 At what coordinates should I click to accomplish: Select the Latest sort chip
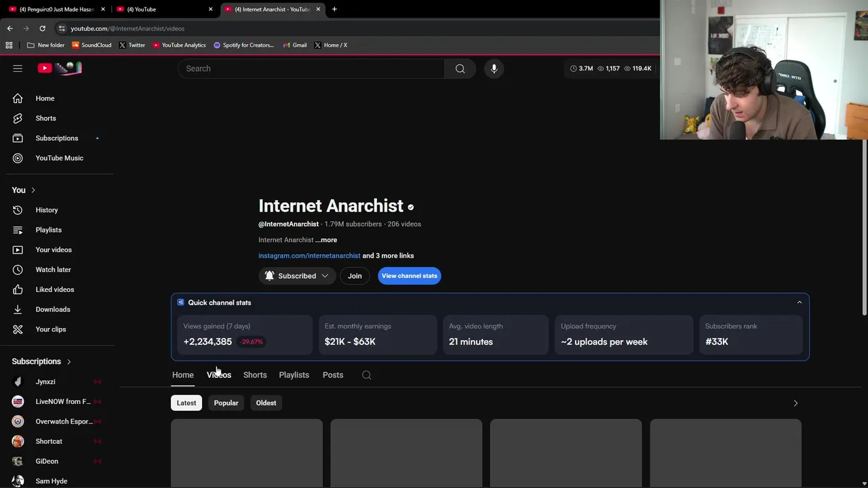click(x=186, y=403)
